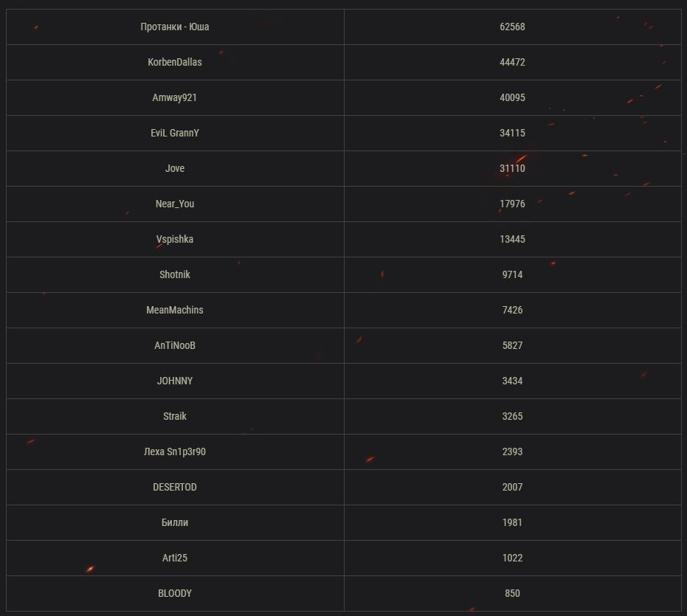687x616 pixels.
Task: Select the Amway921 entry
Action: click(175, 97)
